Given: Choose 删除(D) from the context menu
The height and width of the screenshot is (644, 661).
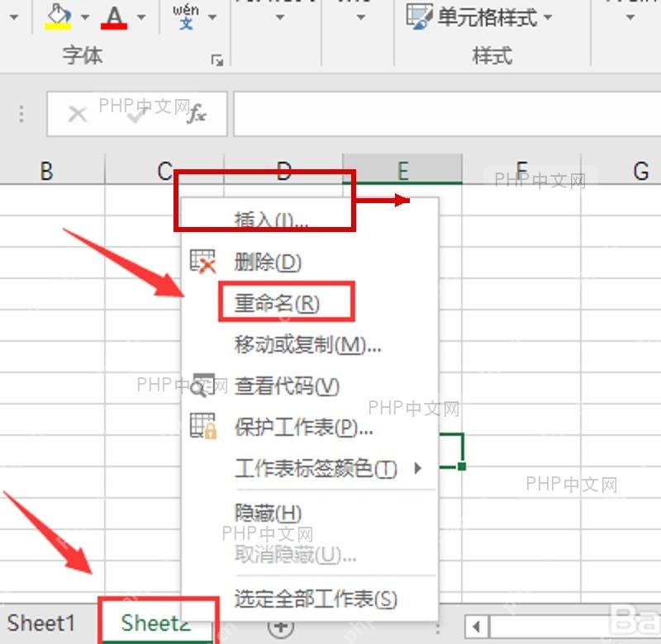Looking at the screenshot, I should pyautogui.click(x=310, y=262).
